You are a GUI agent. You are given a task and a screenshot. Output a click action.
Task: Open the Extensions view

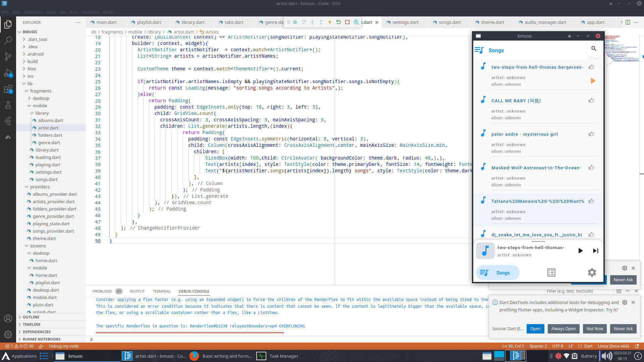8,89
